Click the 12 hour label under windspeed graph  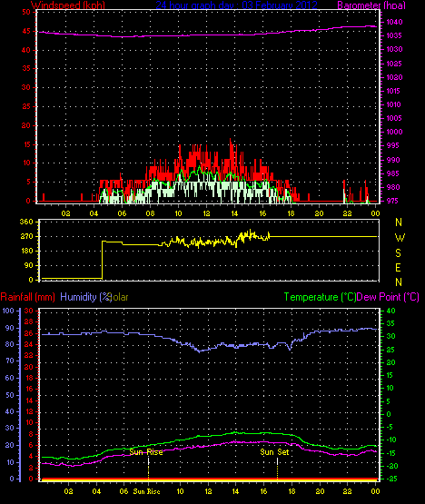[206, 213]
